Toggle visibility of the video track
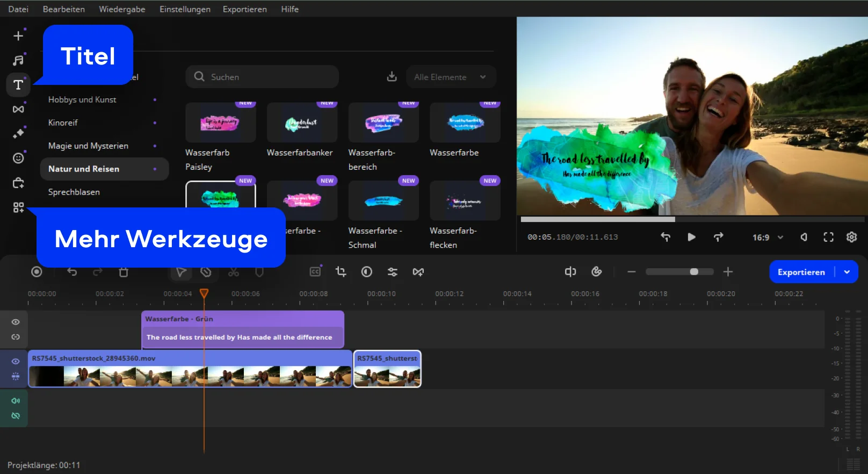868x474 pixels. coord(16,361)
